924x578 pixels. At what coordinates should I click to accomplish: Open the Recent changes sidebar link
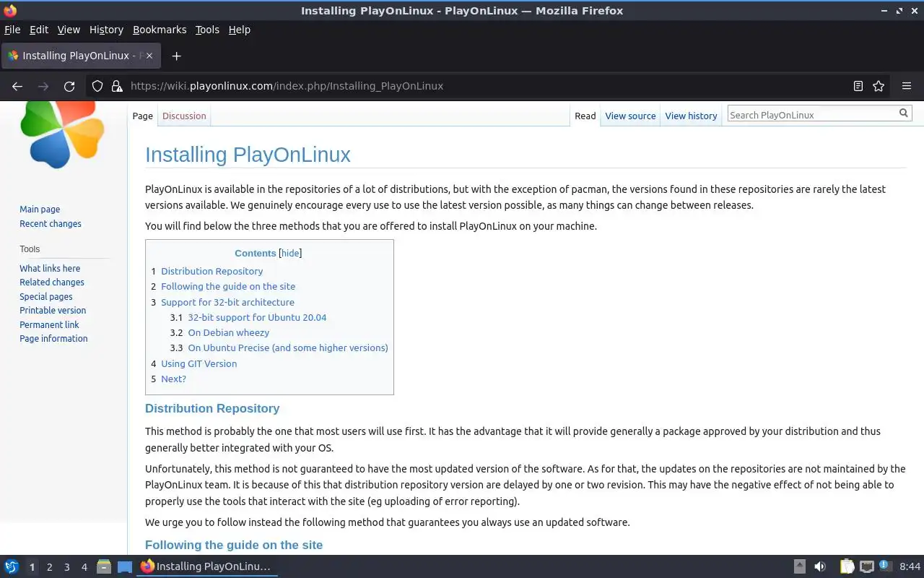[x=51, y=223]
